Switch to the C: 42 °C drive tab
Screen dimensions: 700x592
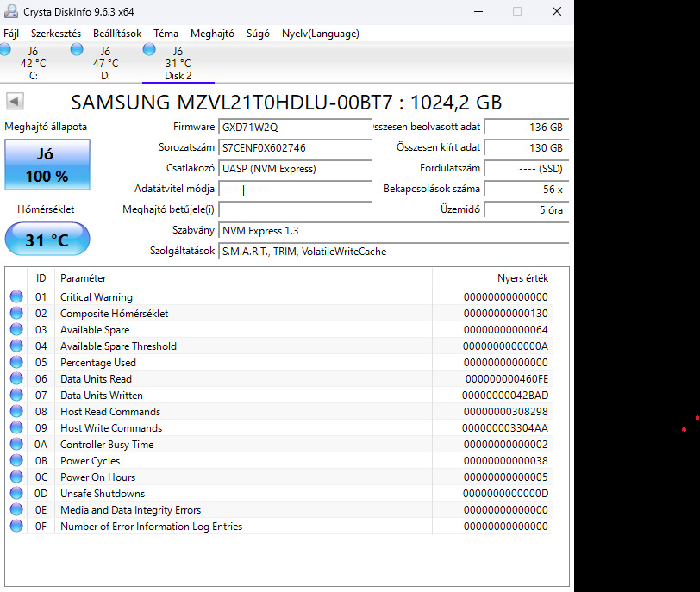pos(34,63)
